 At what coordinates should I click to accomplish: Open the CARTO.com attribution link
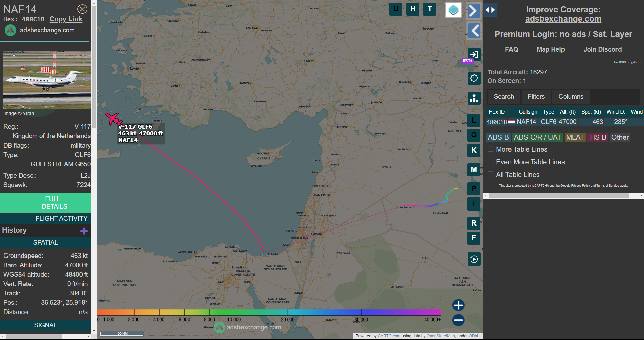pos(389,336)
